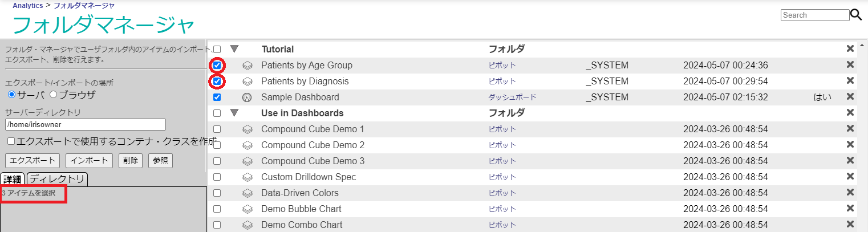Click the pivot icon beside Data-Driven Colors
The height and width of the screenshot is (232, 868).
pyautogui.click(x=248, y=193)
